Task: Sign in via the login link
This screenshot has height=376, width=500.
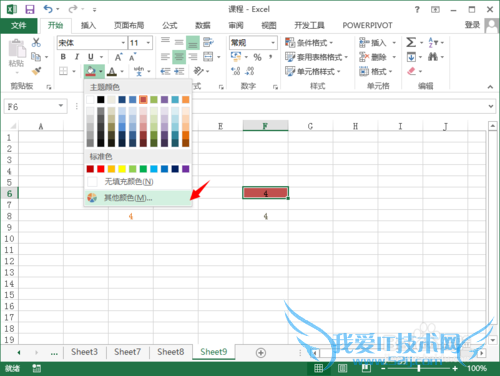Action: pos(472,25)
